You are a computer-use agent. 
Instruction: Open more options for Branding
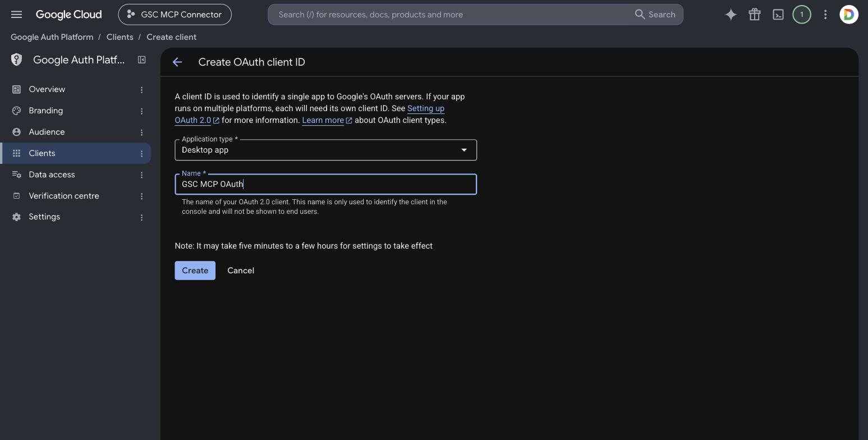tap(141, 111)
